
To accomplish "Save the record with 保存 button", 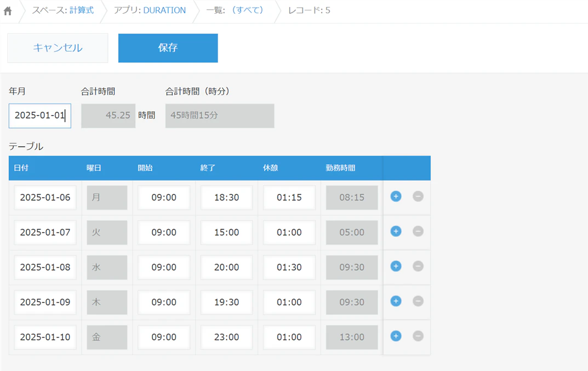I will click(168, 48).
